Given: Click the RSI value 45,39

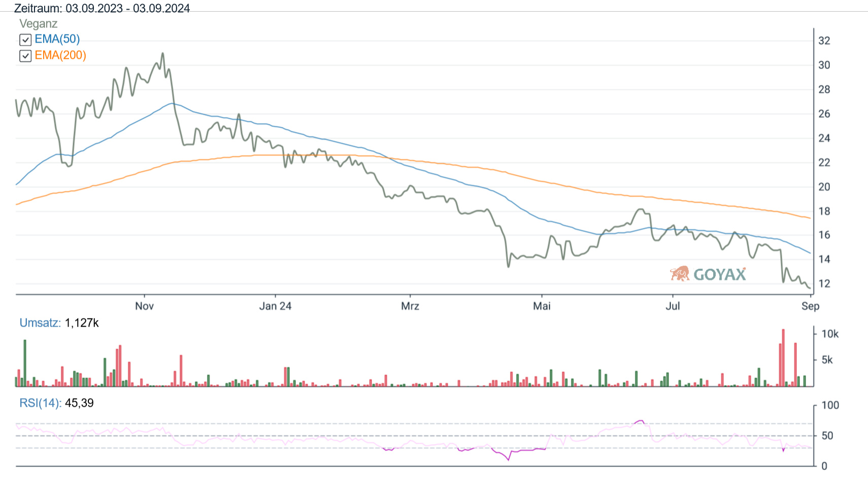Looking at the screenshot, I should 80,403.
